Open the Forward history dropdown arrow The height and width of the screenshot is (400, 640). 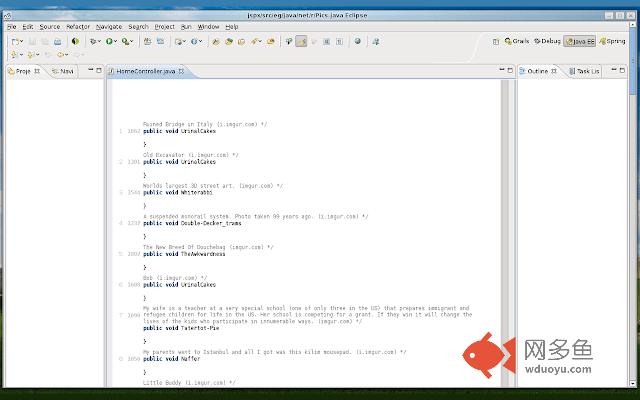pos(84,55)
